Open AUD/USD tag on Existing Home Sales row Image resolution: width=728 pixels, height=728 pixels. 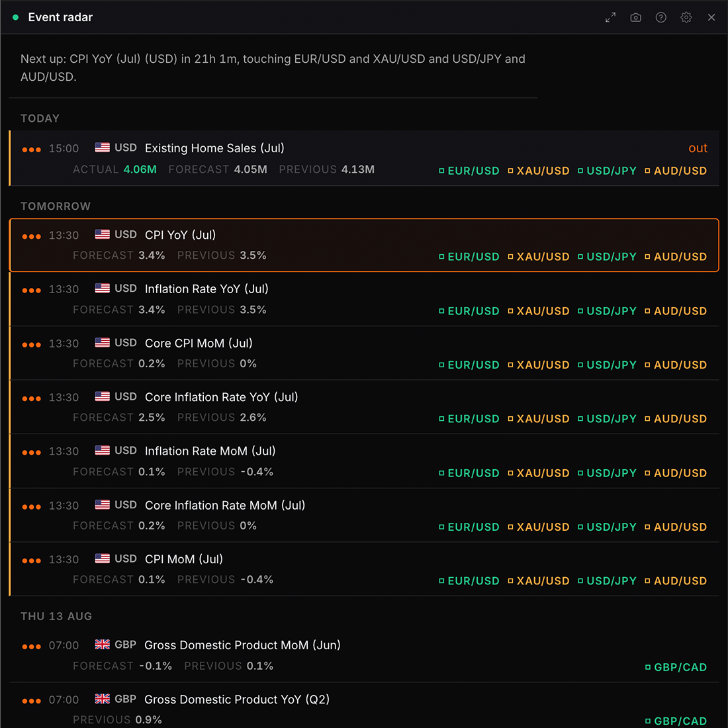[x=676, y=171]
